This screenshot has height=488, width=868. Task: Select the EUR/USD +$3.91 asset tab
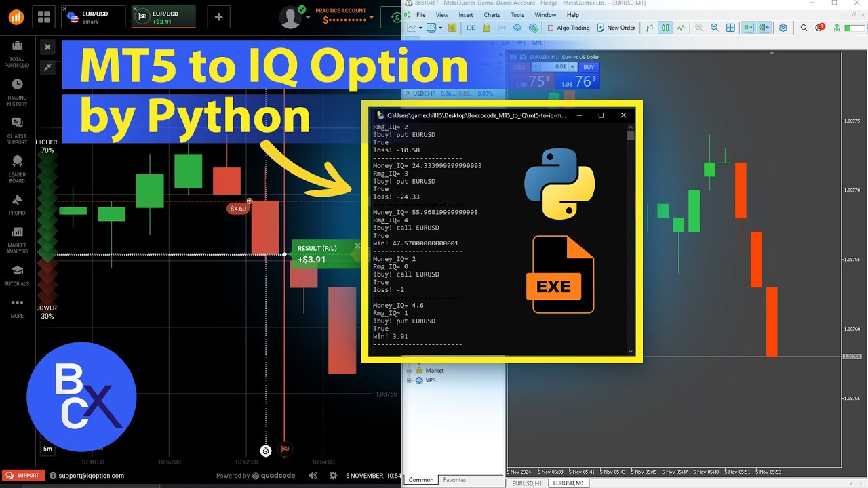pyautogui.click(x=163, y=17)
